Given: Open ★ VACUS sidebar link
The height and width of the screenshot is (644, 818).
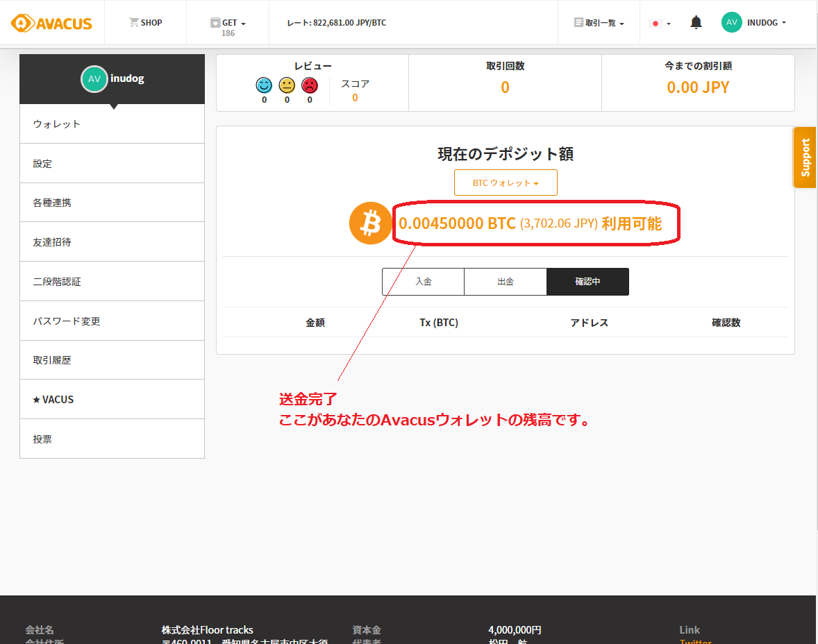Looking at the screenshot, I should (112, 400).
